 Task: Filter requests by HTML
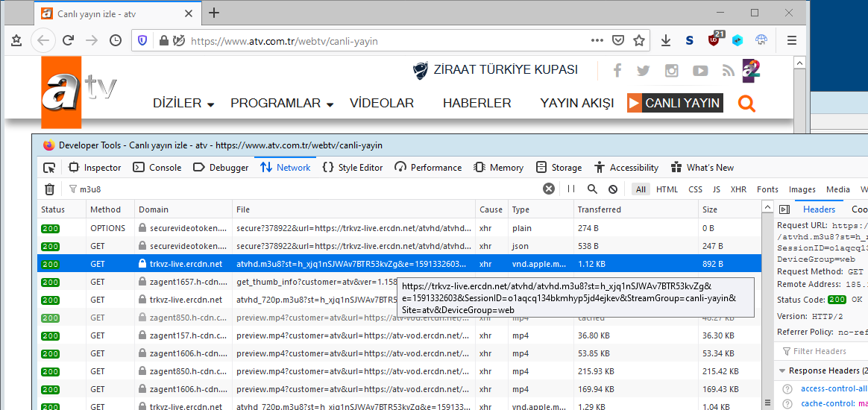pos(667,189)
